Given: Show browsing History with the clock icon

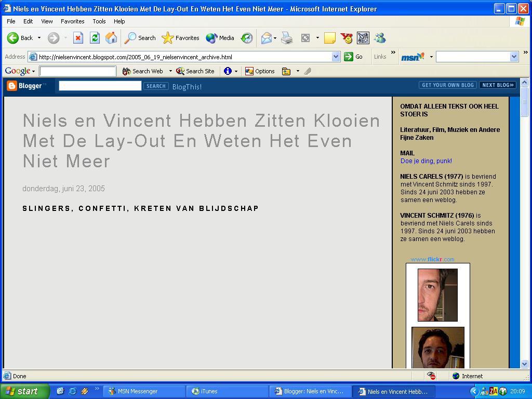Looking at the screenshot, I should click(247, 38).
